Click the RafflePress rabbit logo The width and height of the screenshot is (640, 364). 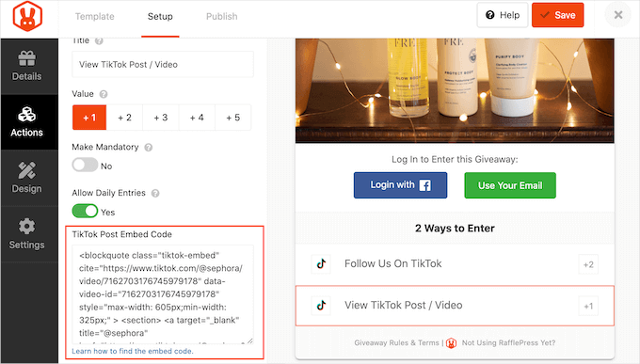pyautogui.click(x=27, y=16)
